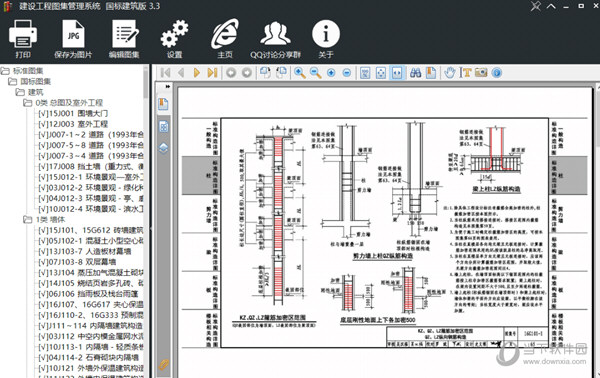Open 07J103-8 双层幕墙 atlas
The height and width of the screenshot is (378, 600).
point(77,262)
